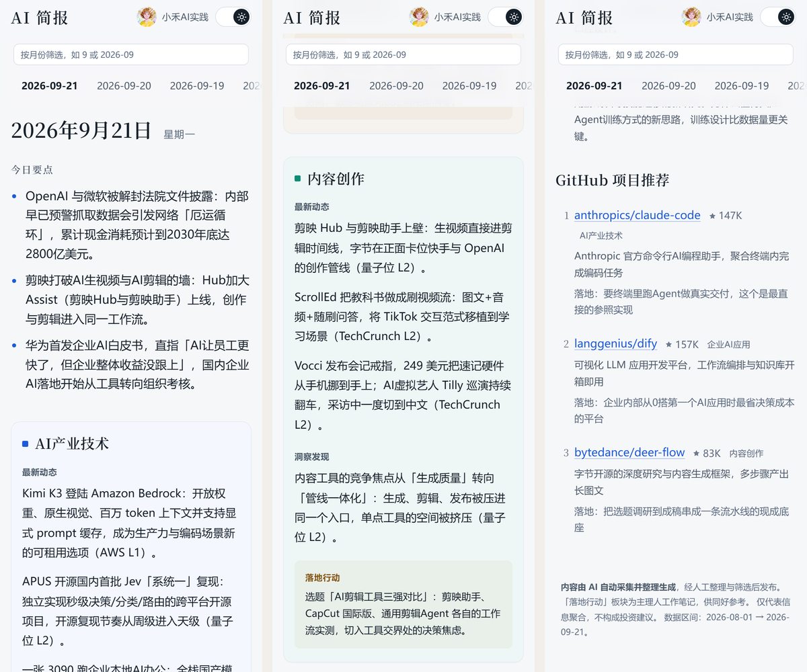Select the 2026-09-20 tab in the 今日要点 panel
The image size is (807, 672).
tap(124, 86)
